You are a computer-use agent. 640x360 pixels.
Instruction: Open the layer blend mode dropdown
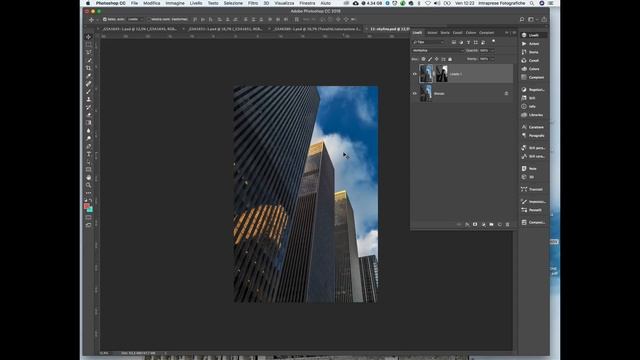tap(438, 51)
